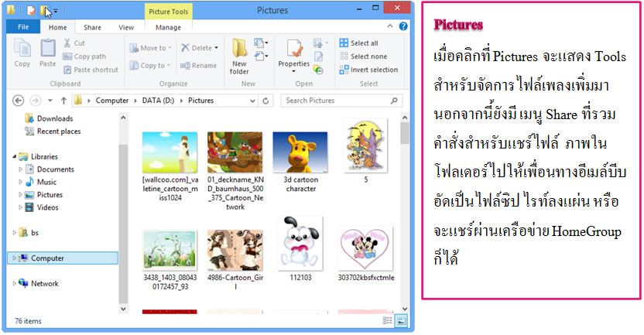
Task: Refresh the Pictures folder
Action: [265, 101]
